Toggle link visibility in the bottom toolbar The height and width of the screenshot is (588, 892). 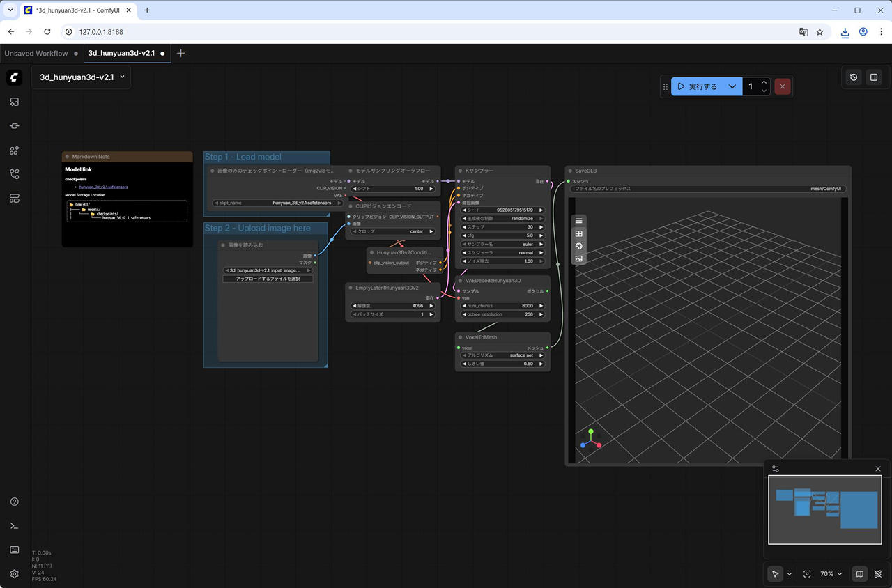pyautogui.click(x=878, y=574)
